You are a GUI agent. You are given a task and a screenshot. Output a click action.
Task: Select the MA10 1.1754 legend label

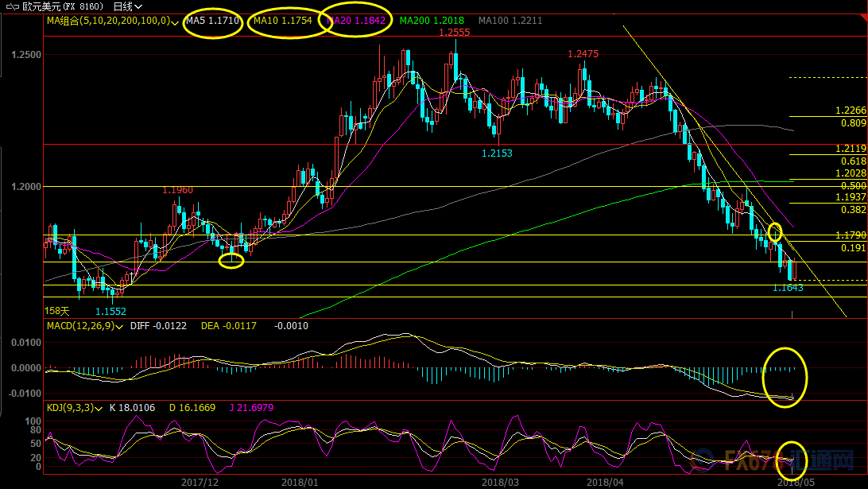pyautogui.click(x=283, y=21)
